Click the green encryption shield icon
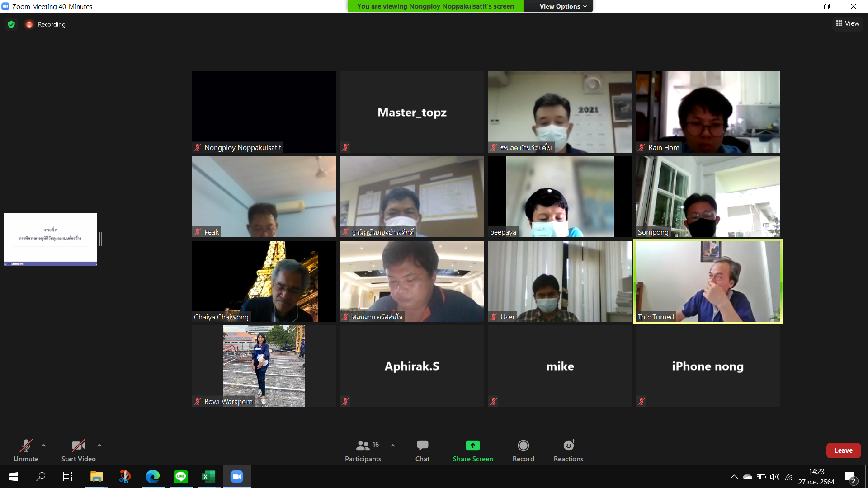The height and width of the screenshot is (488, 868). (x=11, y=24)
